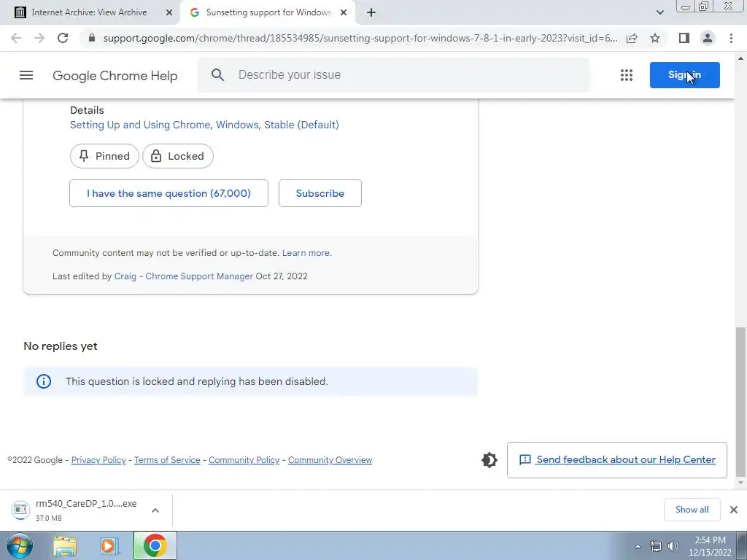Open the Community Policy link
The image size is (747, 560).
tap(244, 460)
